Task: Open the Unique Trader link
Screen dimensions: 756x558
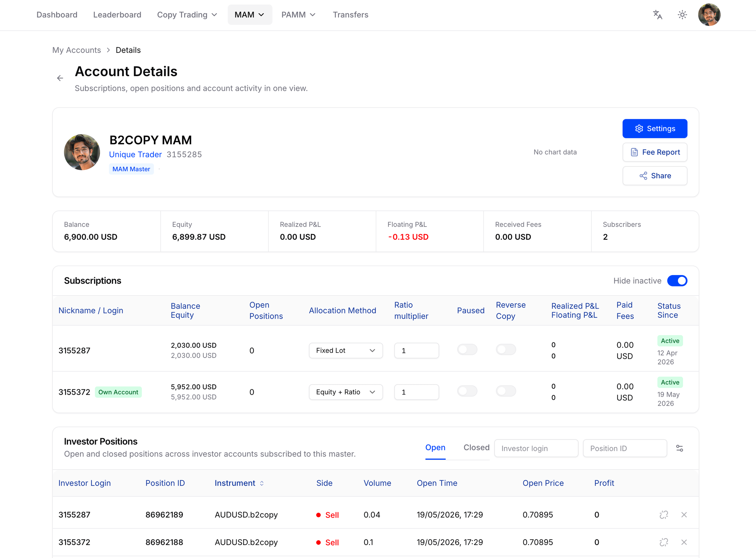Action: (x=135, y=154)
